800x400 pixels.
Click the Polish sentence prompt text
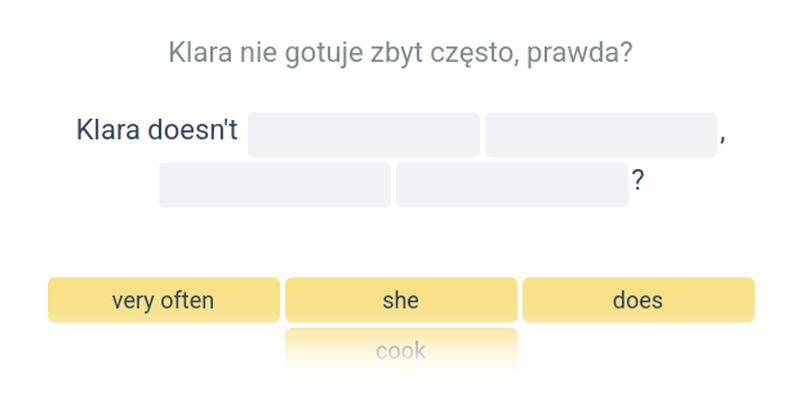tap(400, 52)
